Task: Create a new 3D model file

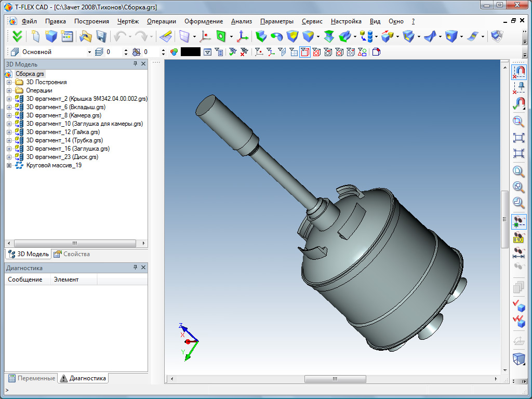Action: click(51, 36)
